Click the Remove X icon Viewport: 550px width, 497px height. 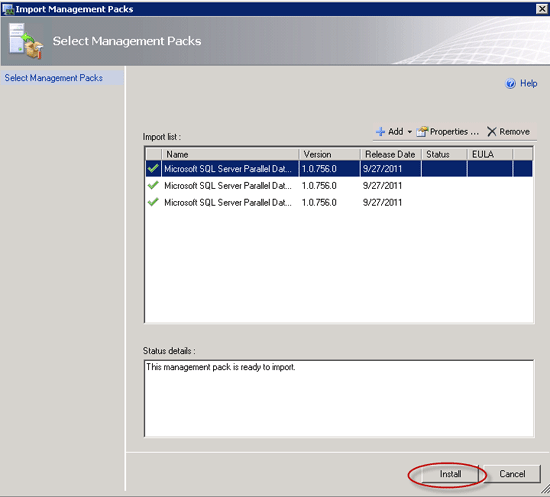point(491,132)
